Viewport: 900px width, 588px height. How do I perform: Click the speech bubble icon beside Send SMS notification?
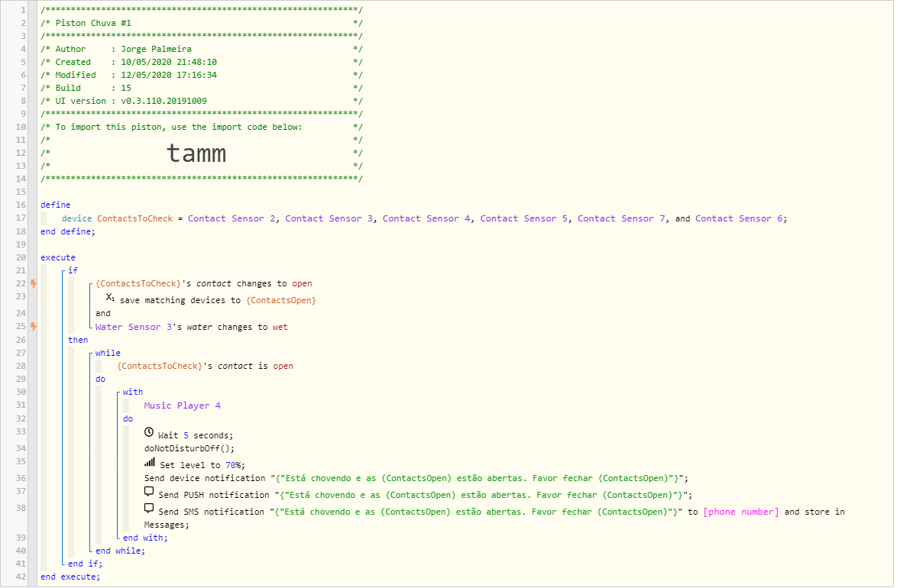click(149, 509)
